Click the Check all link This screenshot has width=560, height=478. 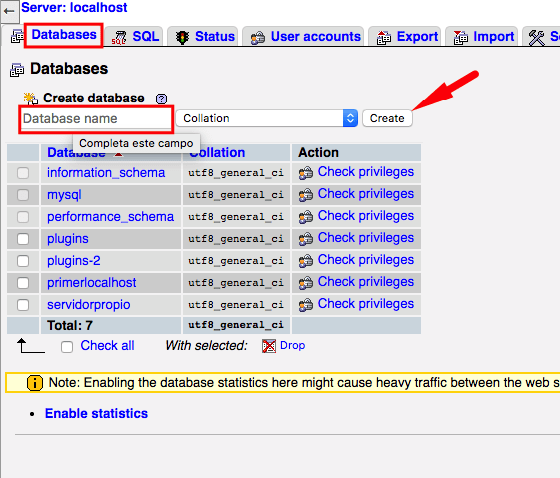coord(107,345)
